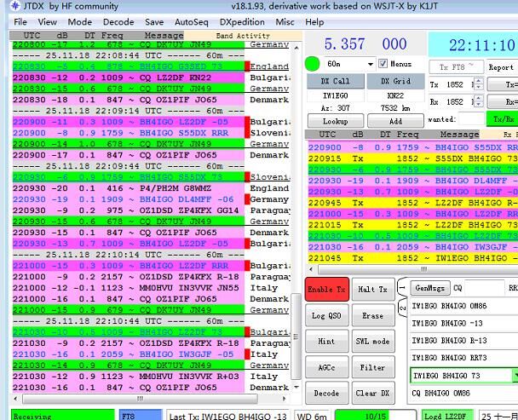Viewport: 518px width, 420px height.
Task: Open the Save menu
Action: tap(154, 22)
